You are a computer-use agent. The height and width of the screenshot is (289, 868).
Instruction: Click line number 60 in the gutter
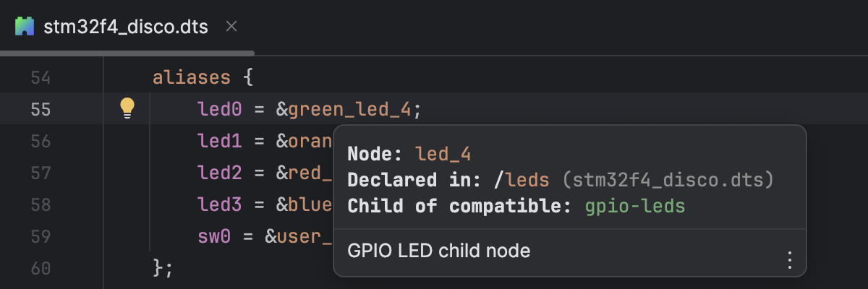41,268
